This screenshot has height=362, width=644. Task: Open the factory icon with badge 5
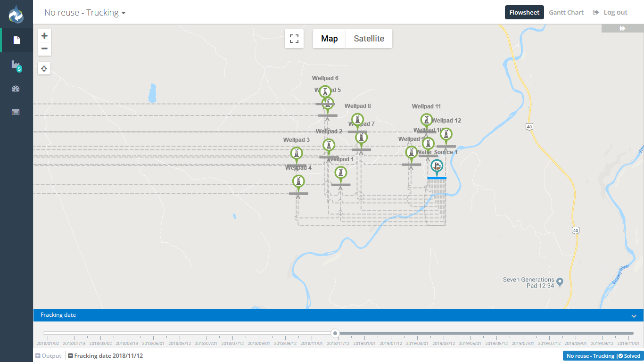point(17,65)
